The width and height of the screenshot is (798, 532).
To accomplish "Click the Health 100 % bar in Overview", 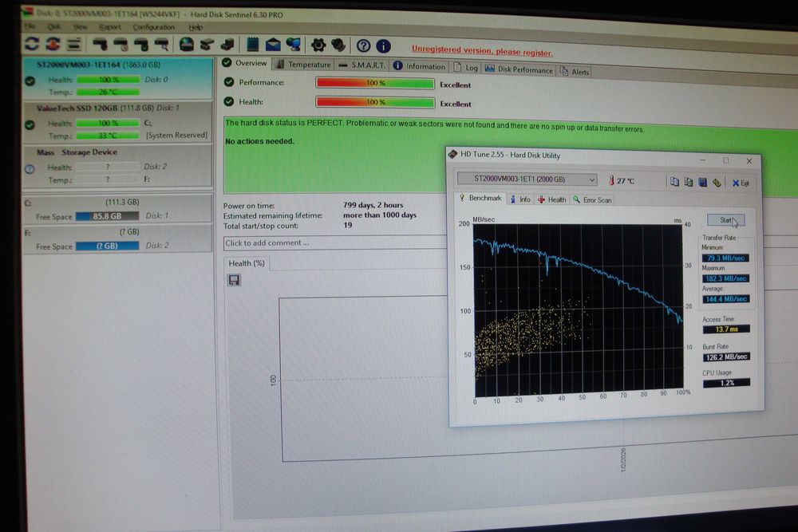I will pos(375,102).
